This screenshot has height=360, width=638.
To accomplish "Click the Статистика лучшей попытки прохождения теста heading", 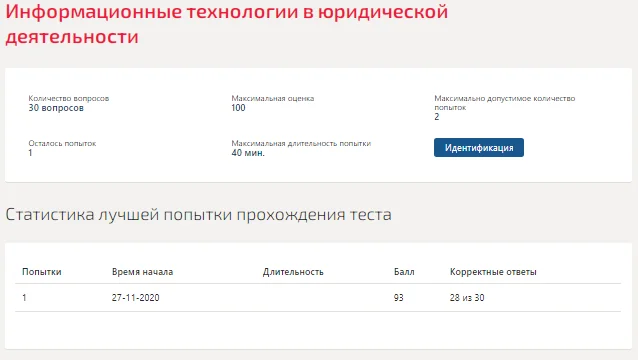I will [x=199, y=214].
